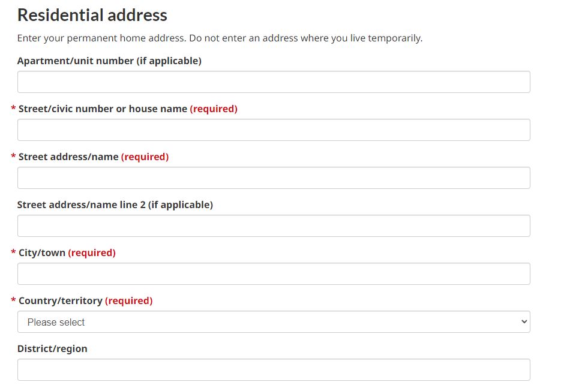
Task: Click the chevron arrow on the Country/territory select
Action: 524,322
